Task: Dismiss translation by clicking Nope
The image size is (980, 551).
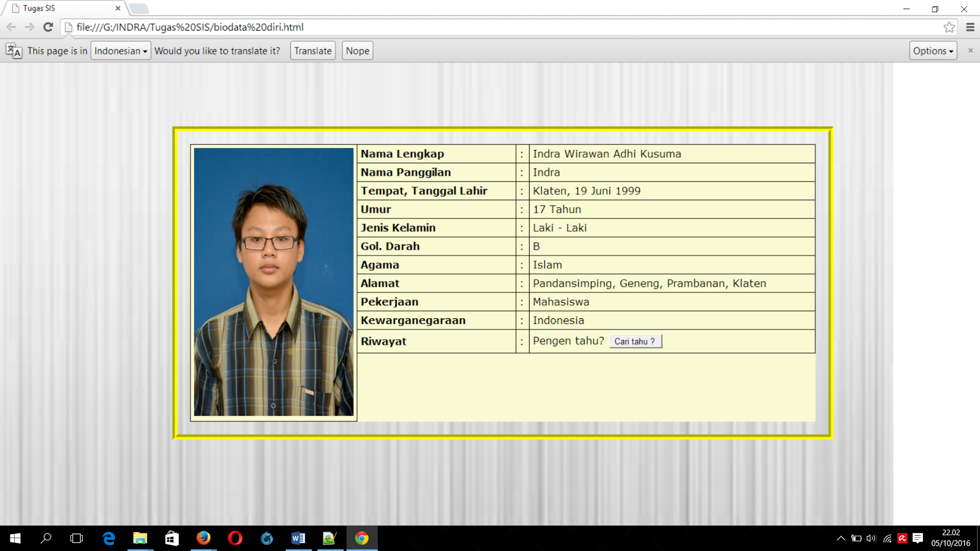Action: pos(357,50)
